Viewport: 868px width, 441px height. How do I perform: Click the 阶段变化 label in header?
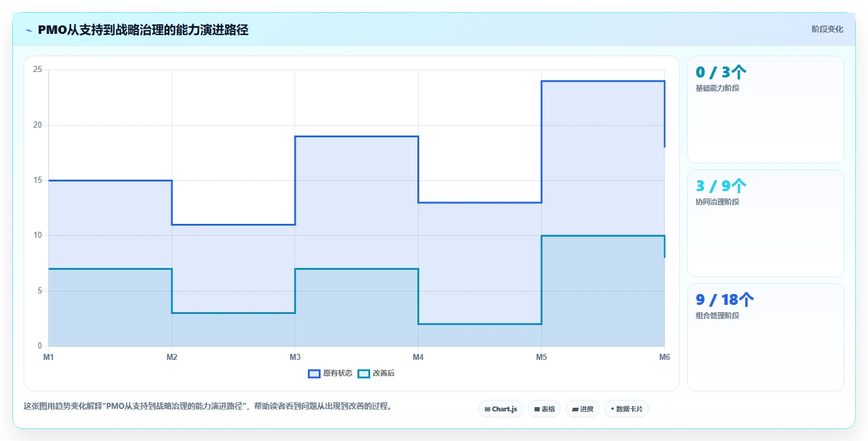(x=827, y=30)
